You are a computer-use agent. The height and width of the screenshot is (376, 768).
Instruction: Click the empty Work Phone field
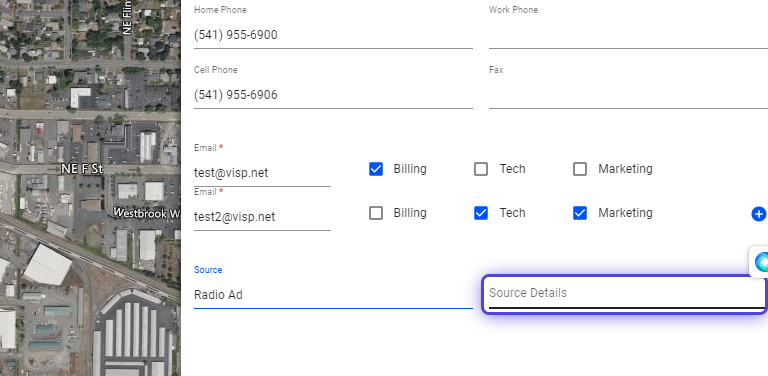628,35
